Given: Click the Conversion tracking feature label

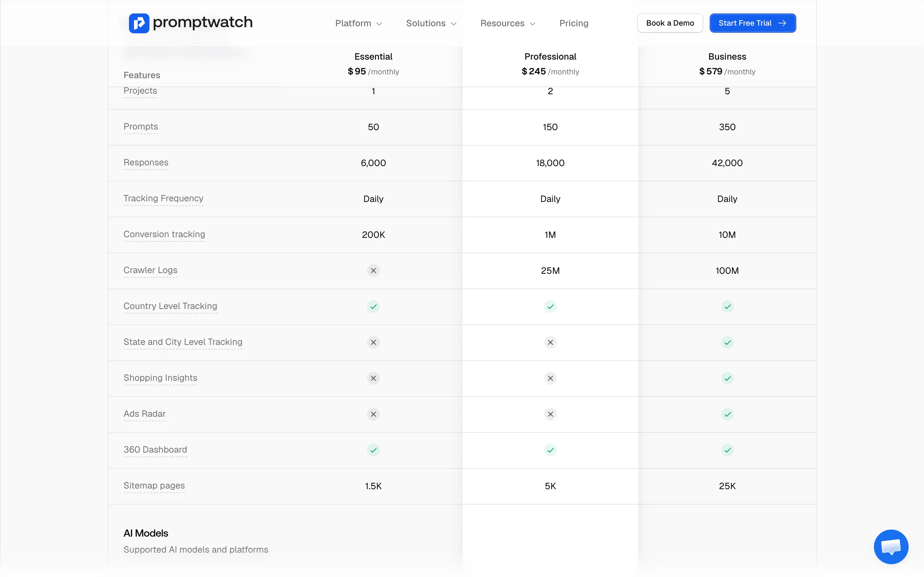Looking at the screenshot, I should pyautogui.click(x=164, y=234).
